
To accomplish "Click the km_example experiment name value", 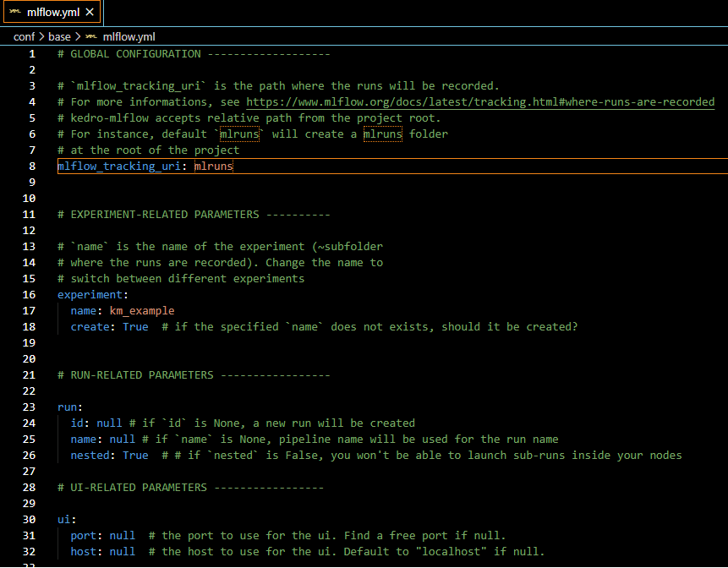I will click(142, 311).
